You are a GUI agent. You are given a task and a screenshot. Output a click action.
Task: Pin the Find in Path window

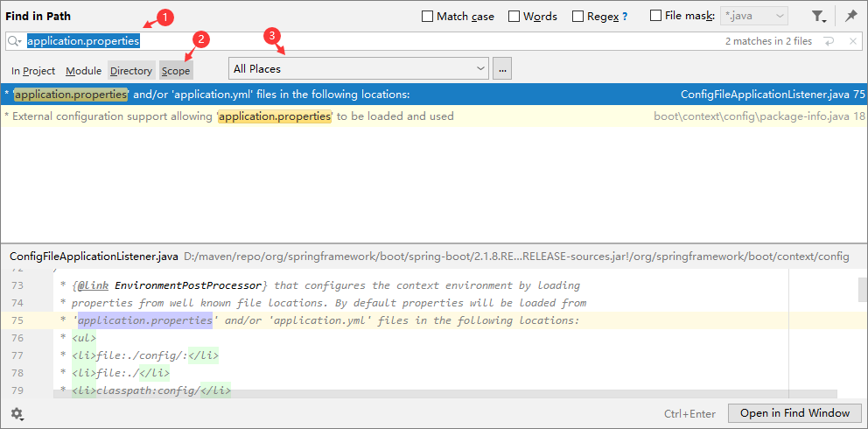tap(850, 17)
